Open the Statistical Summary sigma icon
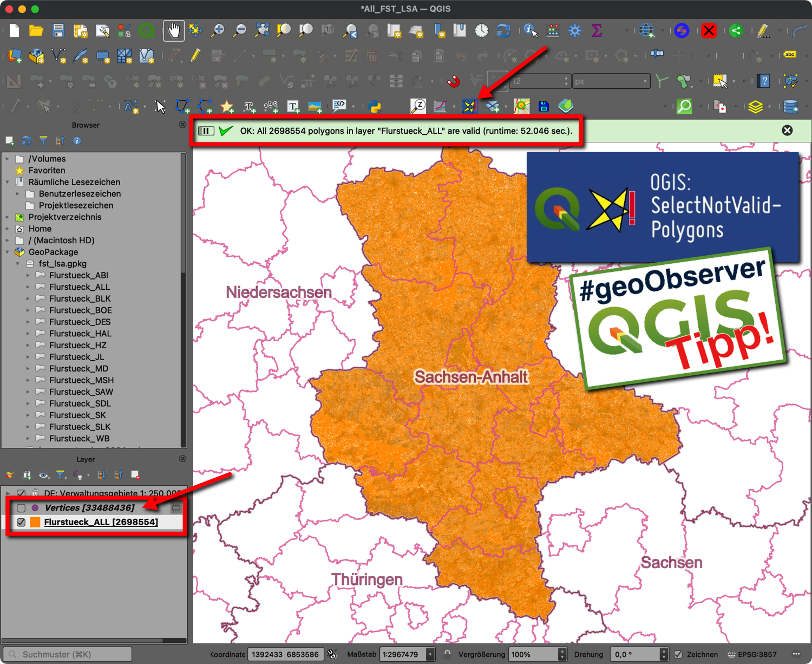 [x=597, y=31]
